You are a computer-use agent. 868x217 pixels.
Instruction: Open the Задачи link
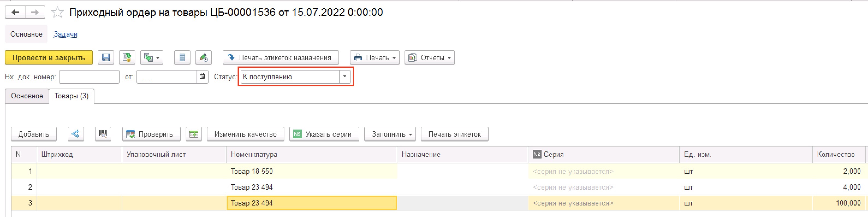tap(65, 34)
